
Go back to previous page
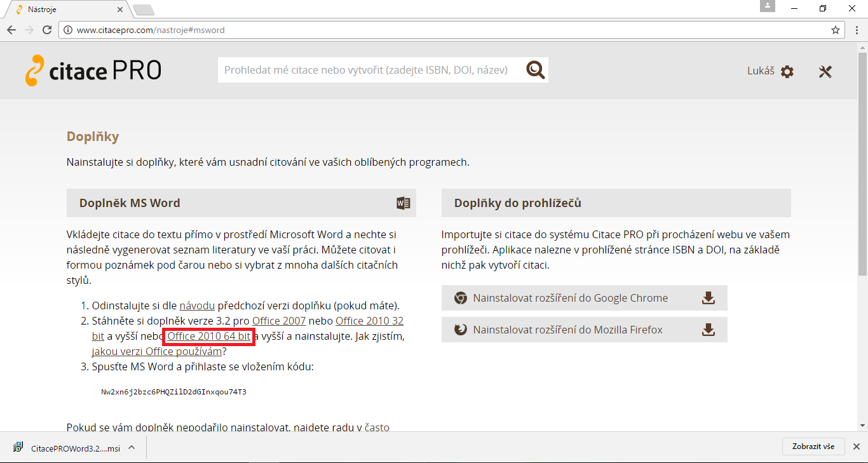[11, 30]
